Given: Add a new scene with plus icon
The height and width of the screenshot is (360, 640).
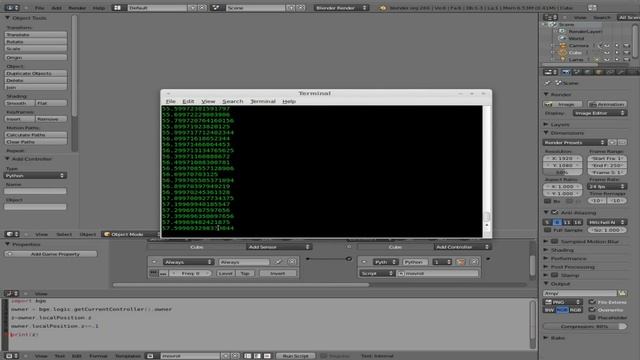Looking at the screenshot, I should 291,8.
